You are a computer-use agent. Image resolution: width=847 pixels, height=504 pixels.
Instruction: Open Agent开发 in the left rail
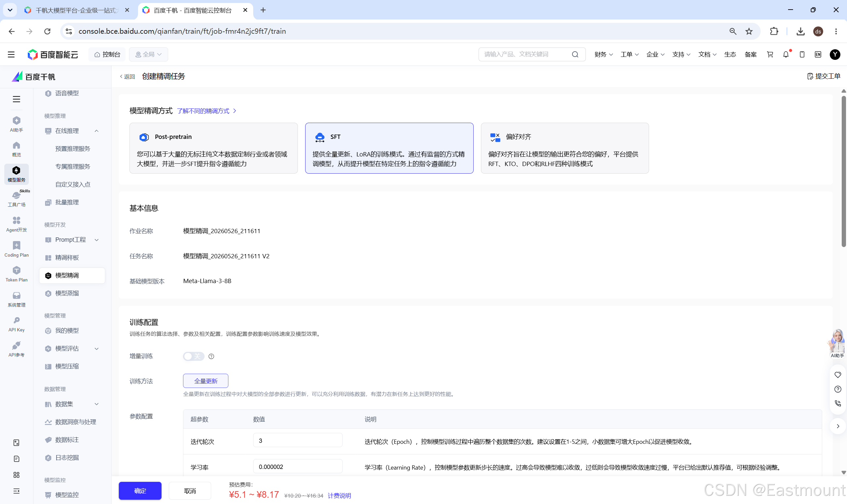click(x=16, y=224)
